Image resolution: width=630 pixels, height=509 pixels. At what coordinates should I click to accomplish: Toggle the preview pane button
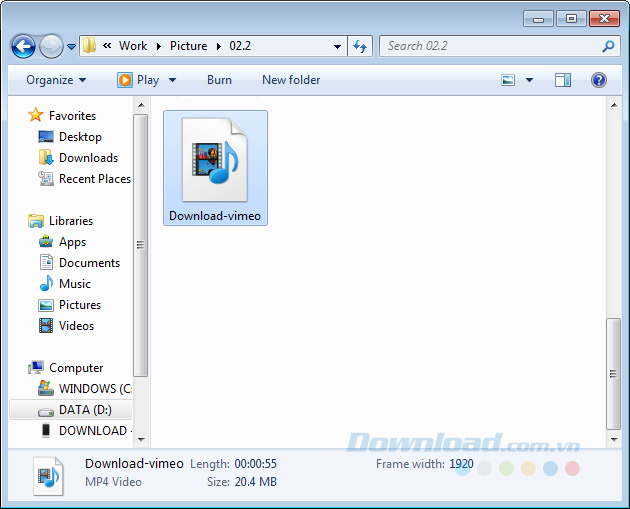tap(563, 80)
